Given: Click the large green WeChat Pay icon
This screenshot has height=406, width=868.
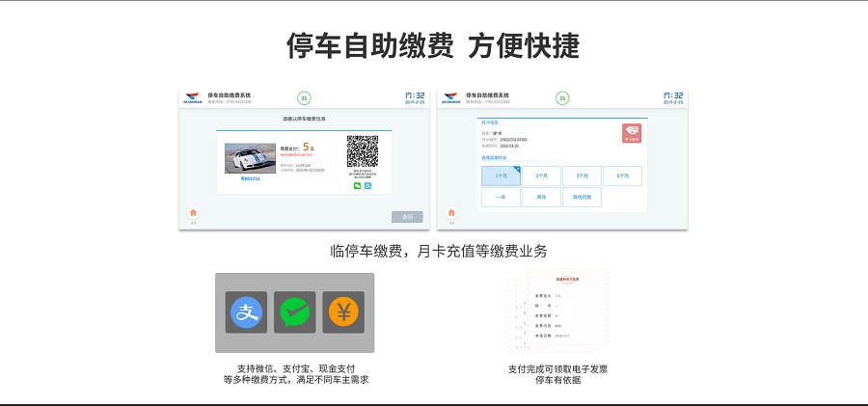Looking at the screenshot, I should click(294, 312).
